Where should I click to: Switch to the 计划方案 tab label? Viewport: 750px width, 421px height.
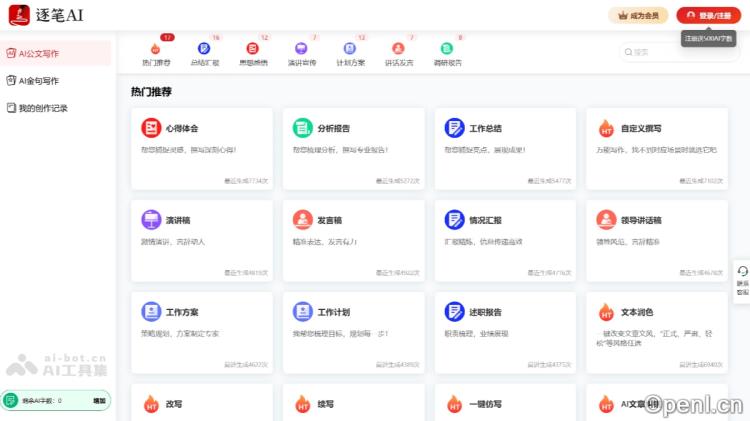(x=351, y=63)
